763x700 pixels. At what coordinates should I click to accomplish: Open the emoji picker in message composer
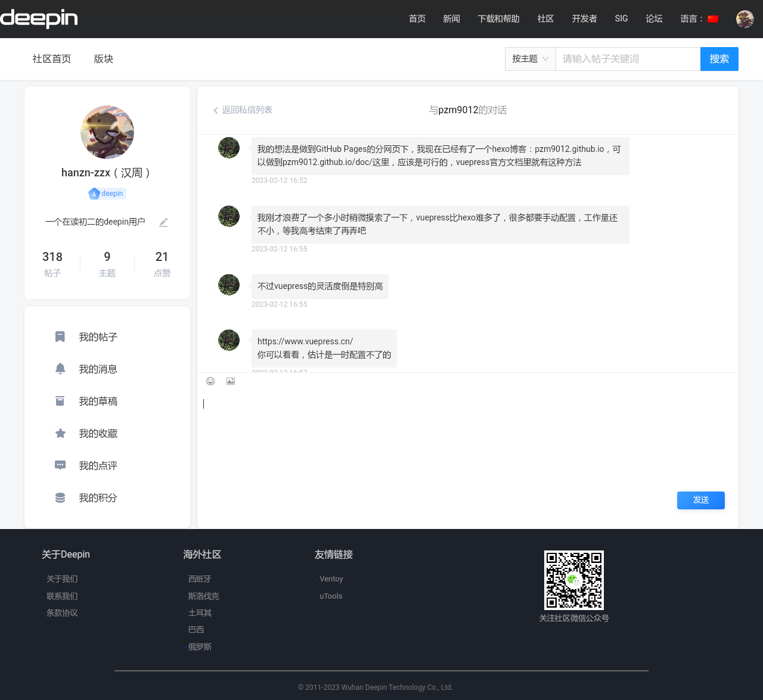click(210, 381)
